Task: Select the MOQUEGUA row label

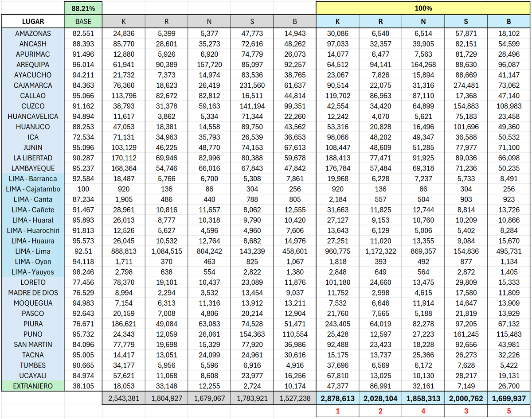Action: 33,303
